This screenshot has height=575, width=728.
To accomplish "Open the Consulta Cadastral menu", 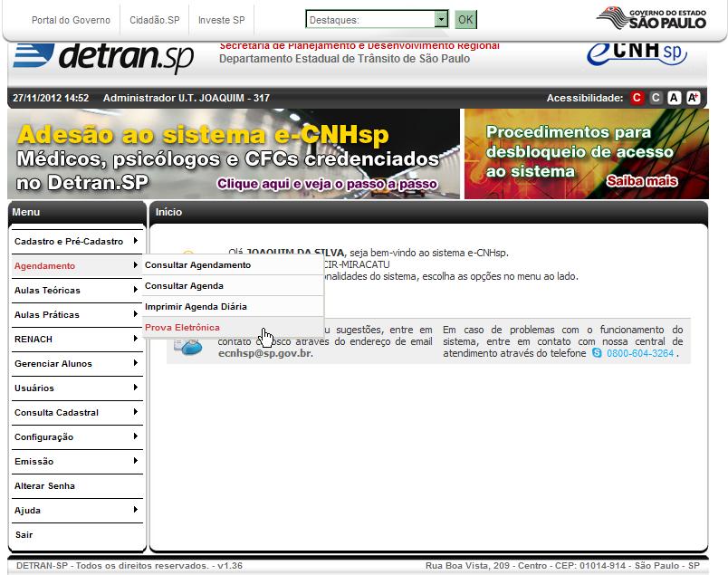I will click(x=77, y=412).
